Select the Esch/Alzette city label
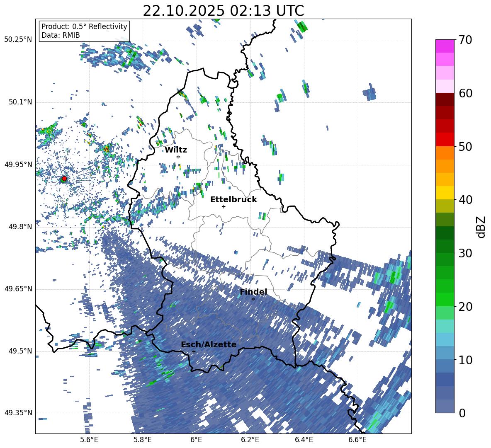Image resolution: width=491 pixels, height=448 pixels. pos(209,344)
